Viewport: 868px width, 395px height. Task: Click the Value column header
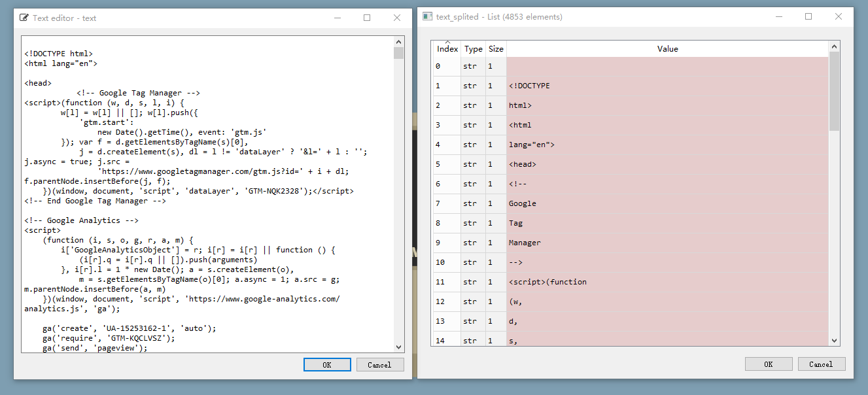click(667, 48)
